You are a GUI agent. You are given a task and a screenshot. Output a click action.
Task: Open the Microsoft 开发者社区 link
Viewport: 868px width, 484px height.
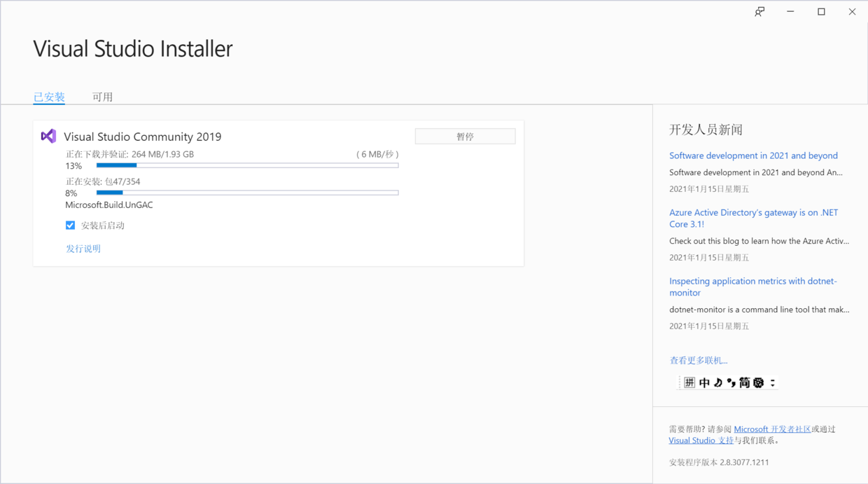772,429
